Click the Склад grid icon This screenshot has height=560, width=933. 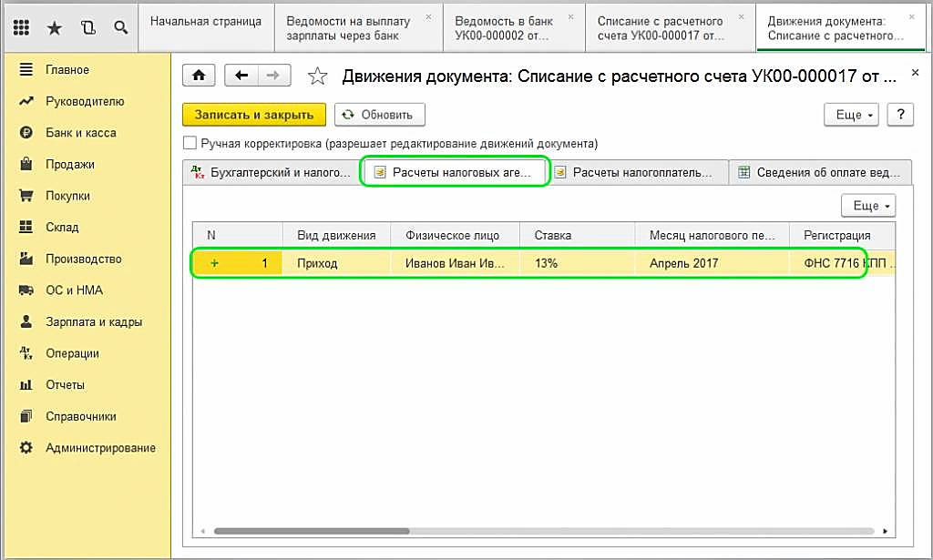(x=26, y=227)
